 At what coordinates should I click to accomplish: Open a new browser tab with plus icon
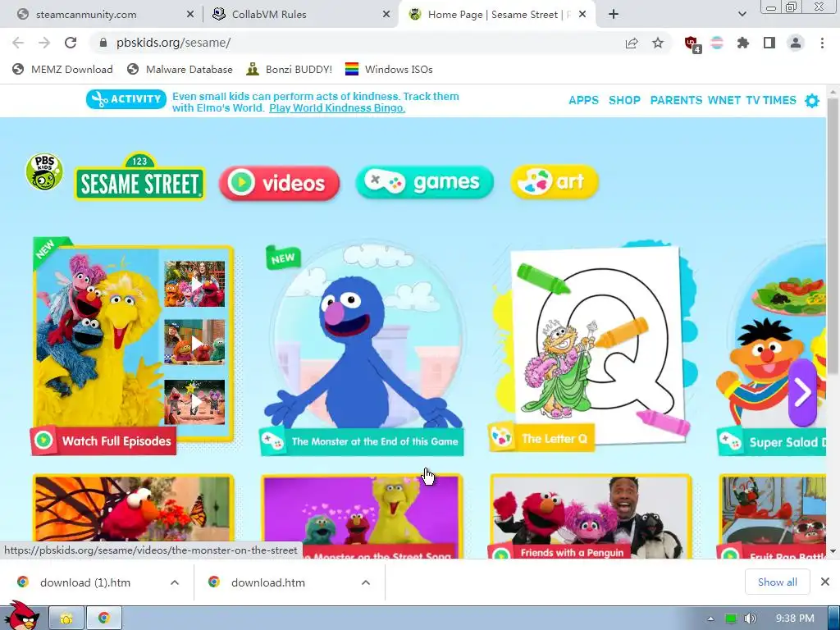pos(614,15)
